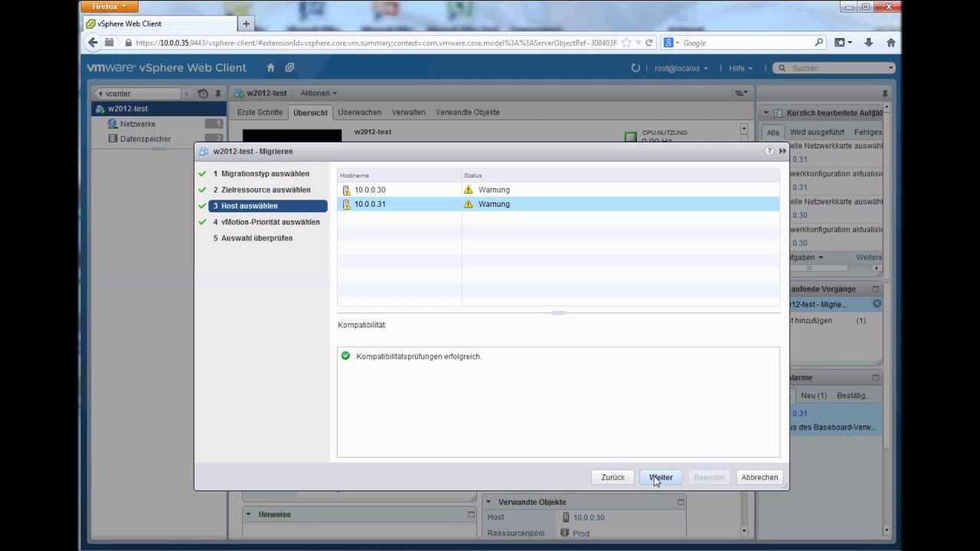Open the Aktionen dropdown menu
The height and width of the screenshot is (551, 980).
pyautogui.click(x=318, y=93)
